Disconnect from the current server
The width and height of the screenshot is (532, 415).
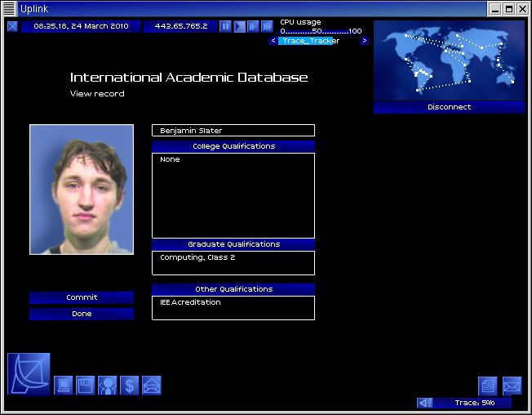tap(449, 107)
